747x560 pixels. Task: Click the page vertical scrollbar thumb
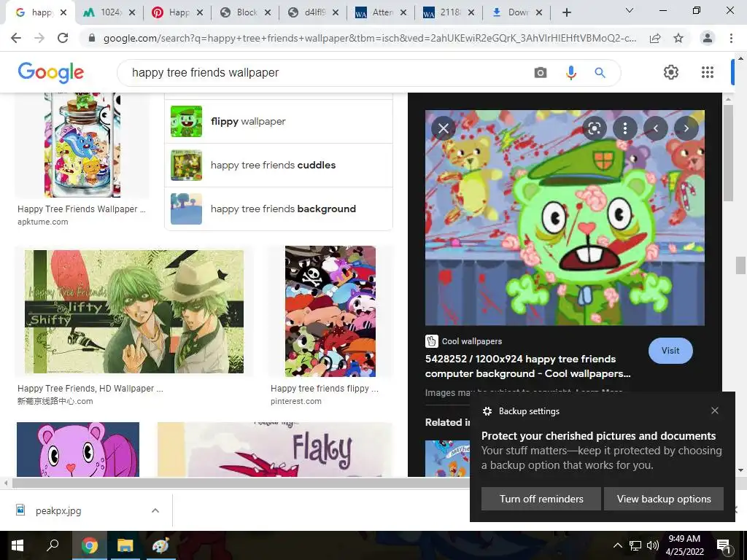click(740, 265)
